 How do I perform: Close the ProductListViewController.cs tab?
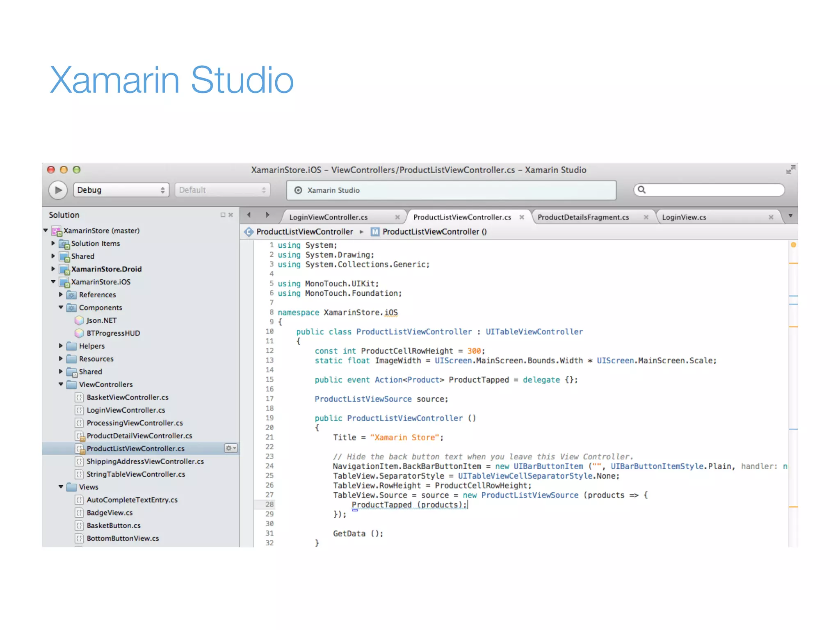point(522,217)
